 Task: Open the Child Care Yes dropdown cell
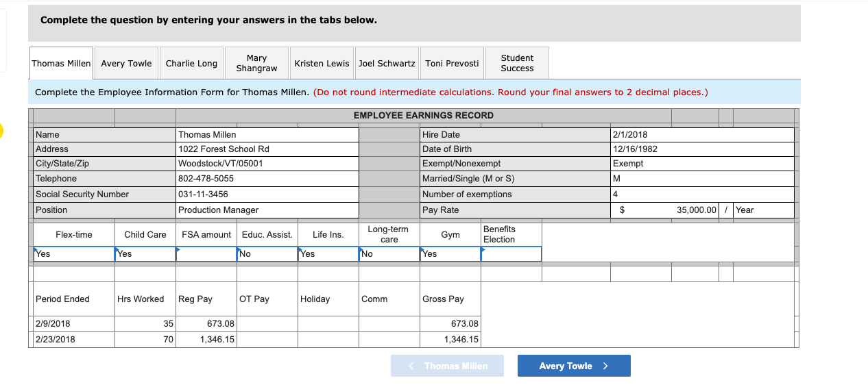145,254
